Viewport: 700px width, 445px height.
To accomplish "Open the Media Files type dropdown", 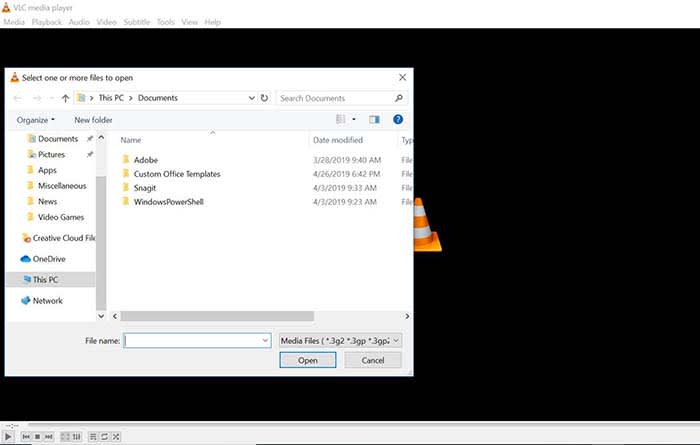I will click(x=340, y=340).
